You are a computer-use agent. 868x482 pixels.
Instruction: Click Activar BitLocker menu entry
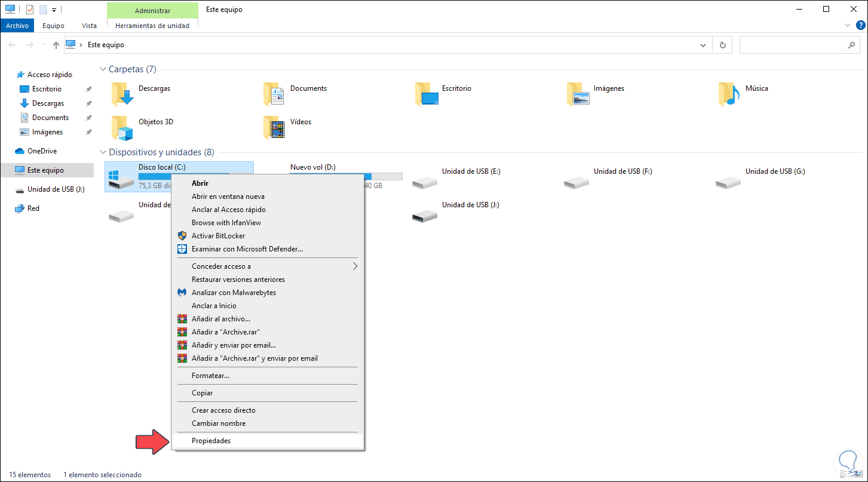pyautogui.click(x=218, y=236)
